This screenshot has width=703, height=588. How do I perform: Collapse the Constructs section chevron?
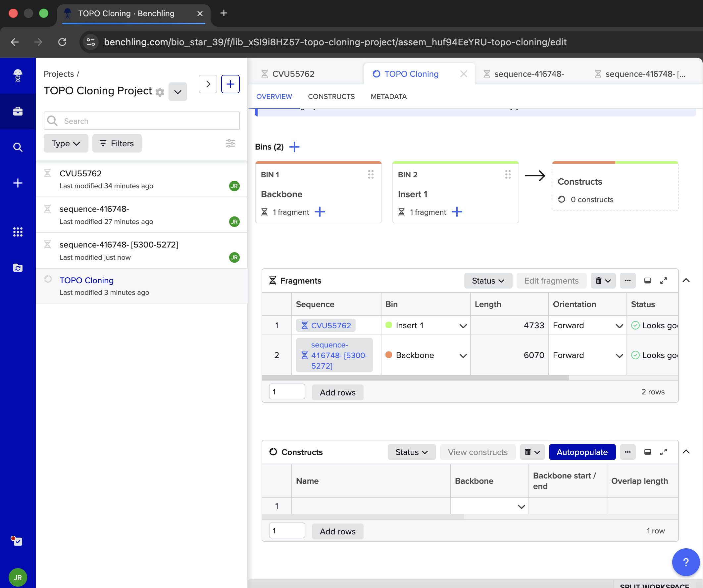[x=686, y=452]
